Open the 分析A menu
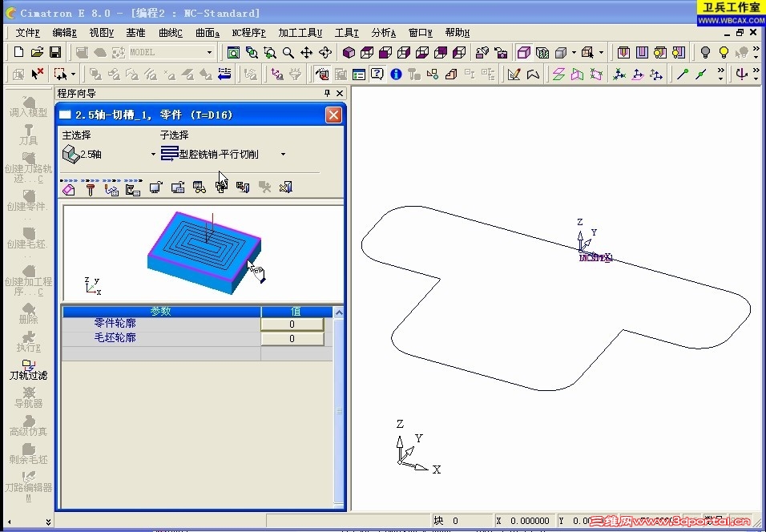The image size is (766, 532). [384, 33]
